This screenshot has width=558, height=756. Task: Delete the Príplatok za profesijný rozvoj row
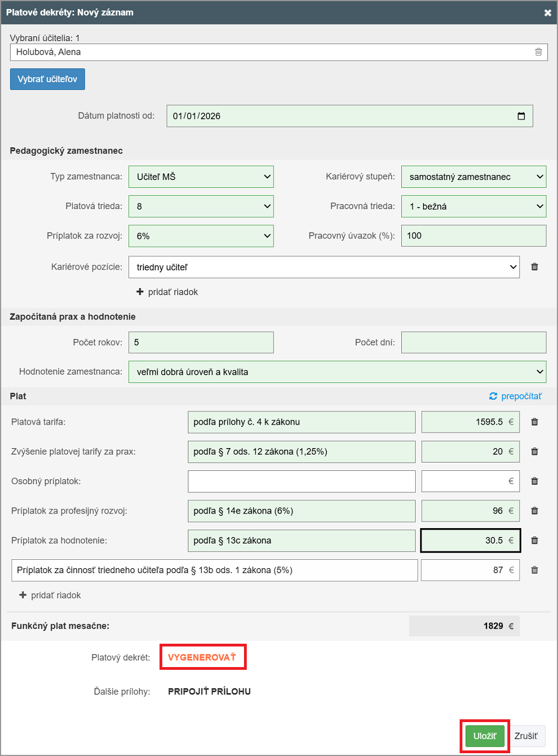(x=534, y=510)
